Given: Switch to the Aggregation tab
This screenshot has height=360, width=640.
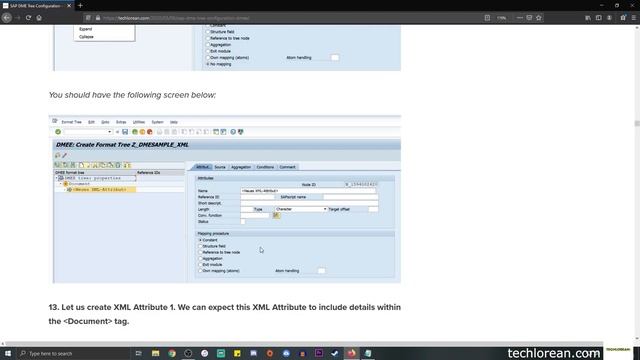Looking at the screenshot, I should coord(241,167).
